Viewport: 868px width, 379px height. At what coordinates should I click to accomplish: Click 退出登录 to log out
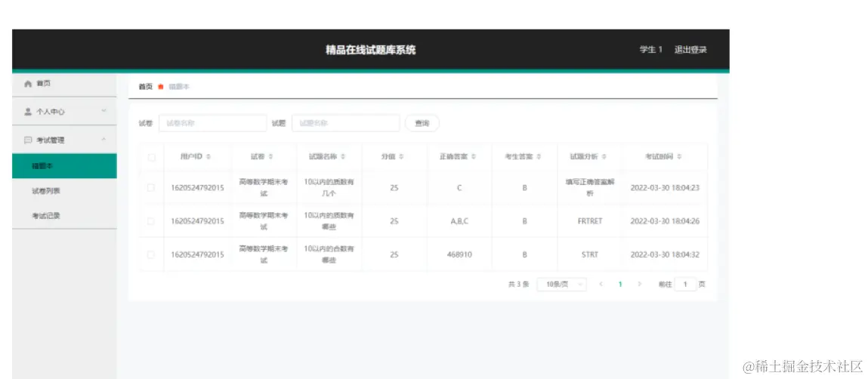click(690, 50)
